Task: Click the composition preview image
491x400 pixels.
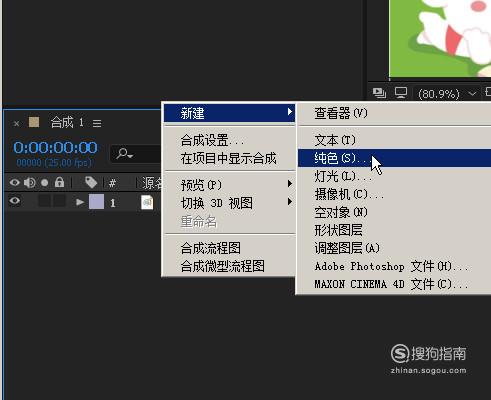Action: 440,38
